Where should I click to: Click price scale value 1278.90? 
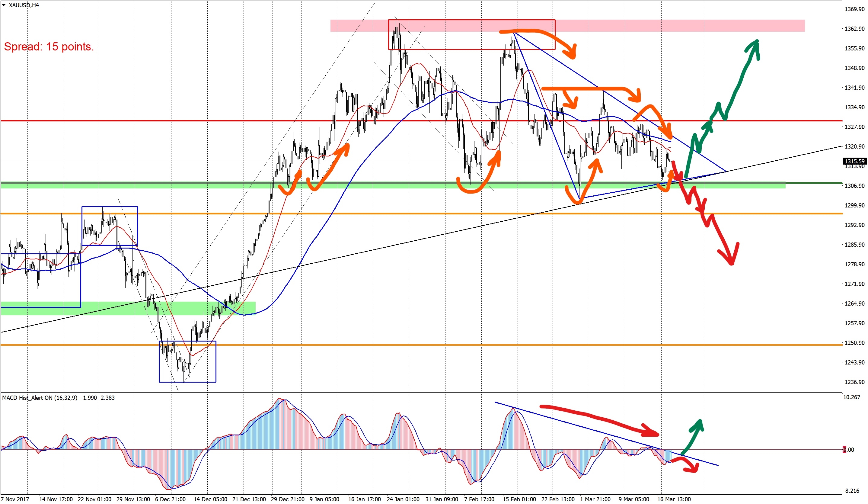pyautogui.click(x=854, y=265)
